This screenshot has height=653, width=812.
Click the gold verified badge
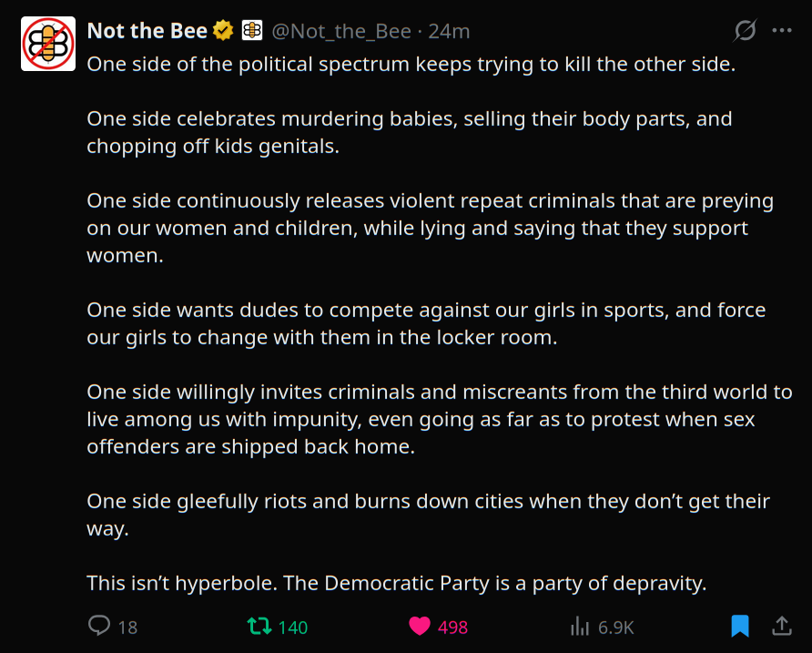[x=223, y=31]
